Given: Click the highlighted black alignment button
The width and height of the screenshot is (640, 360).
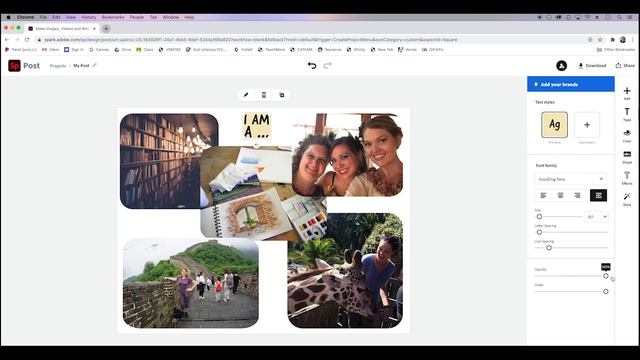Looking at the screenshot, I should click(598, 196).
